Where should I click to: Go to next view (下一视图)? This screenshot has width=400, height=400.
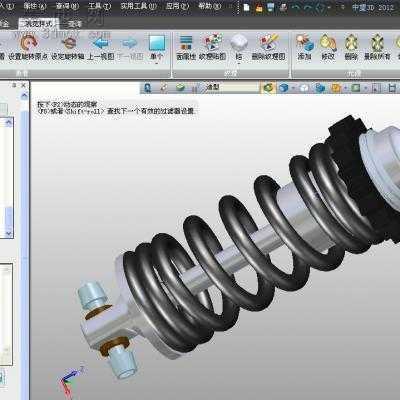click(x=130, y=43)
